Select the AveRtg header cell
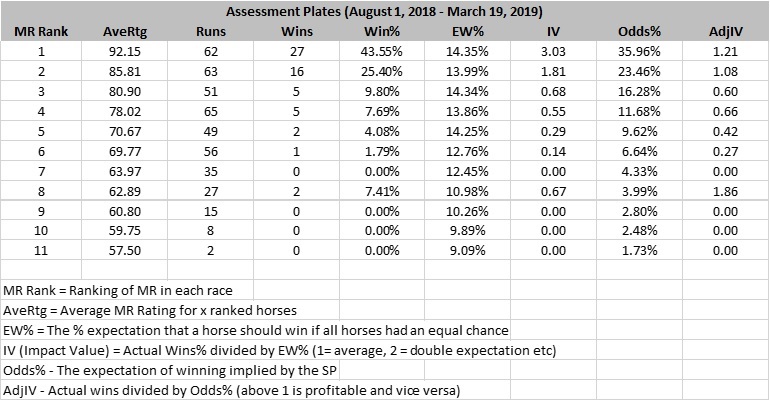The height and width of the screenshot is (401, 770). tap(125, 32)
